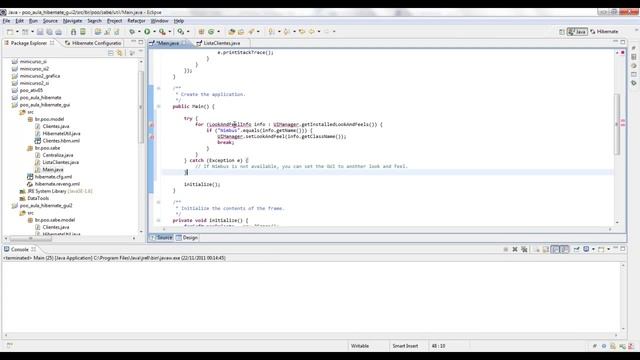Open the Navigate menu
This screenshot has height=360, width=640.
[72, 21]
